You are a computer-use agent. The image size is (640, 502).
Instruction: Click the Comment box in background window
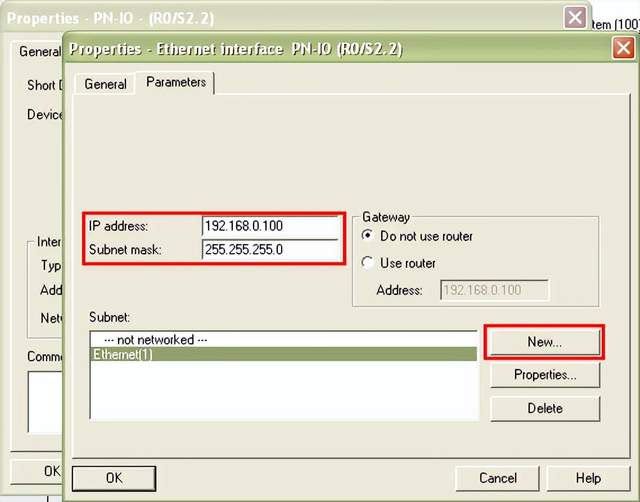click(45, 402)
